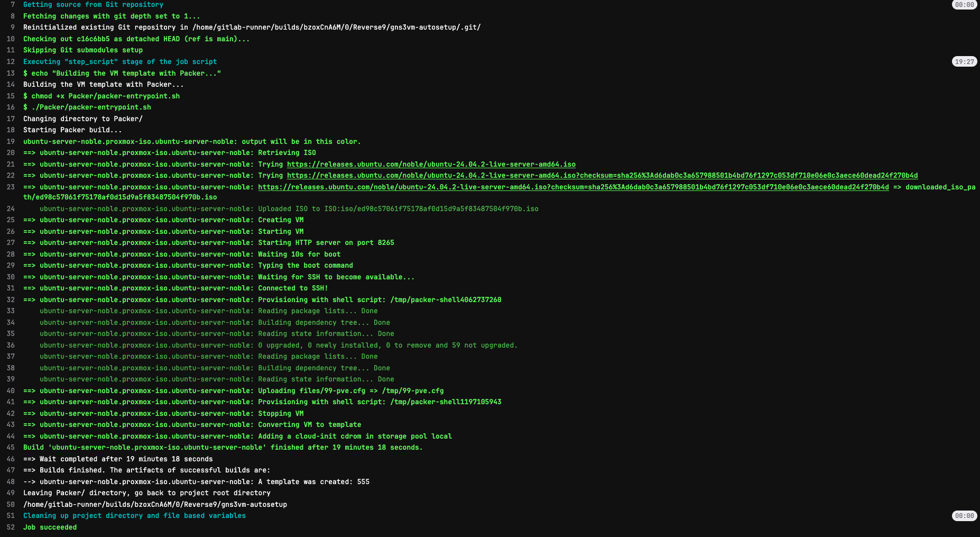Click line number 52

11,527
